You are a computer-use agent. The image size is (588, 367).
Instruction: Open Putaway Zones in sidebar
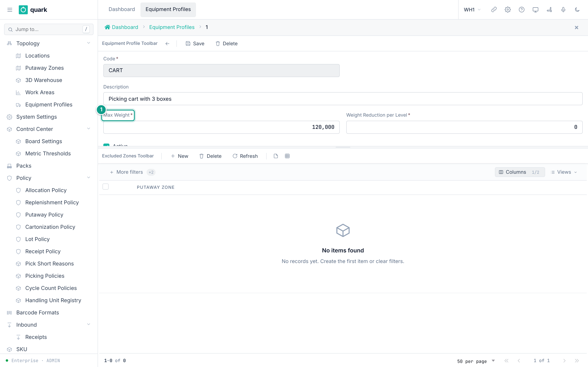[x=45, y=68]
